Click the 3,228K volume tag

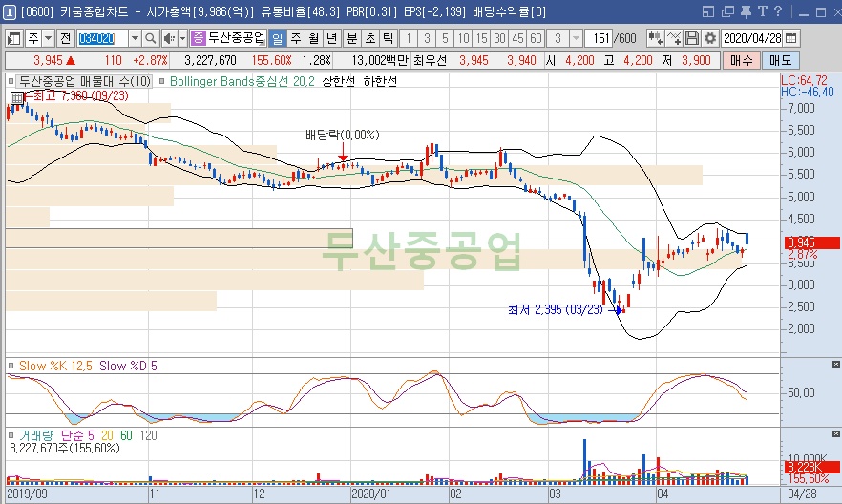click(810, 467)
